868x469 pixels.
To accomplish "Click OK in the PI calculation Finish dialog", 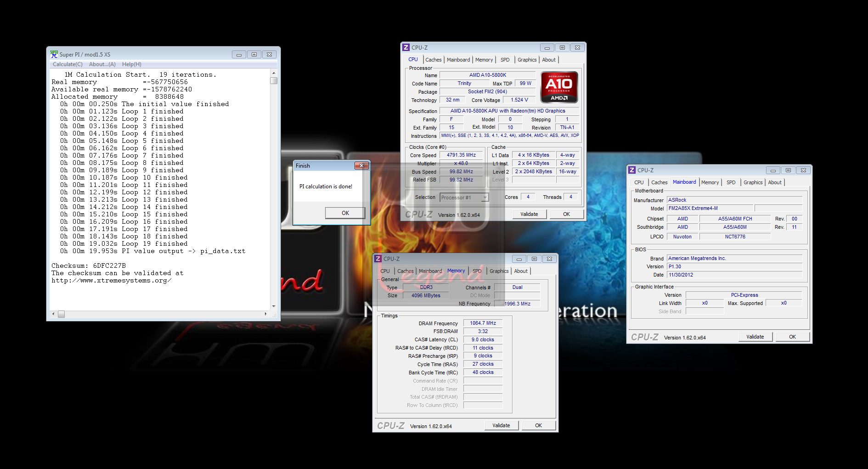I will point(345,213).
